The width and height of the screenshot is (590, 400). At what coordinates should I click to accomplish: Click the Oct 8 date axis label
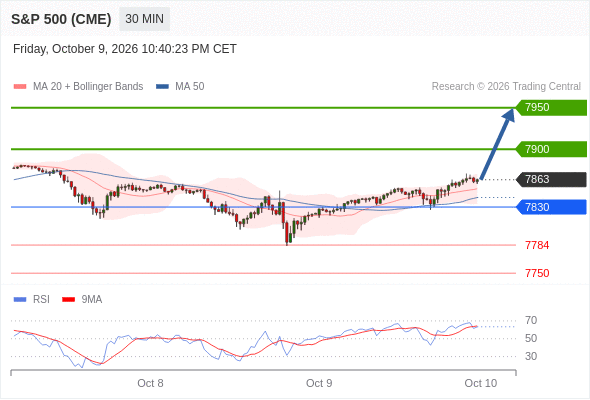click(x=150, y=383)
